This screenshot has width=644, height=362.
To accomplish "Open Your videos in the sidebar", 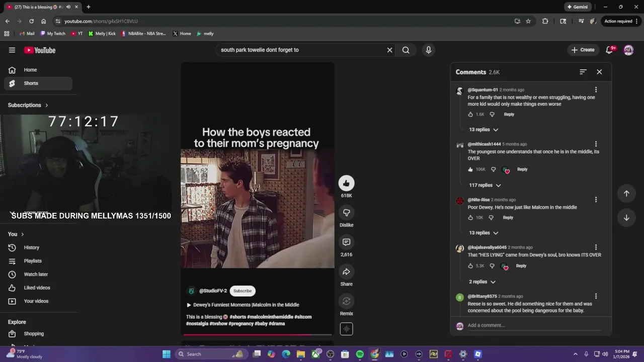I will (x=38, y=301).
